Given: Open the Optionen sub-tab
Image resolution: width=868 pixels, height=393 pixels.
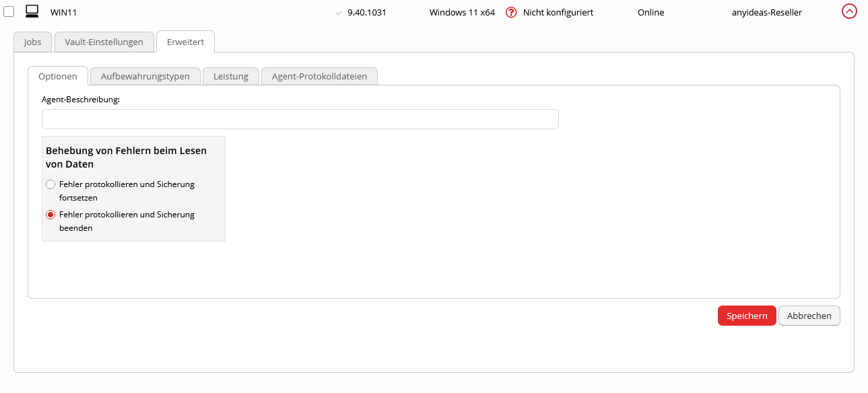Looking at the screenshot, I should pos(58,76).
